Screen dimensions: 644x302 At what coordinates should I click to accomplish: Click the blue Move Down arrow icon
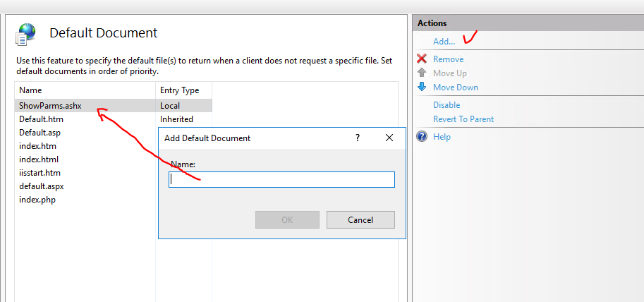point(422,87)
